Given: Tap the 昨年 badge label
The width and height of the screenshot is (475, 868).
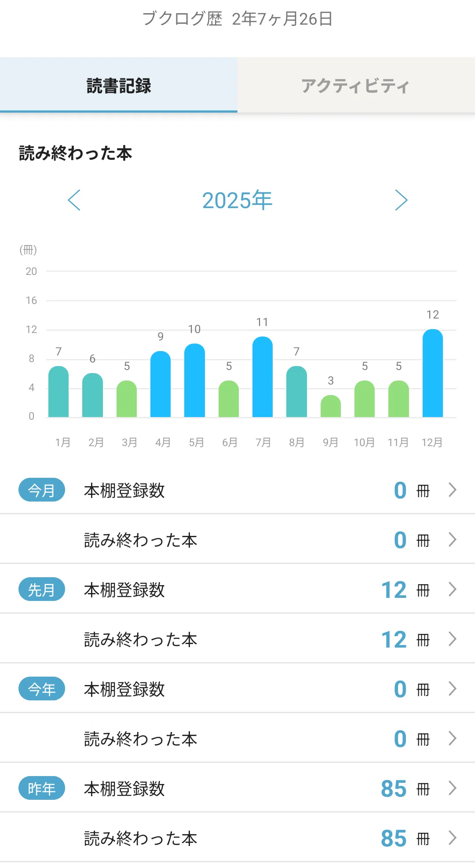Looking at the screenshot, I should click(42, 788).
